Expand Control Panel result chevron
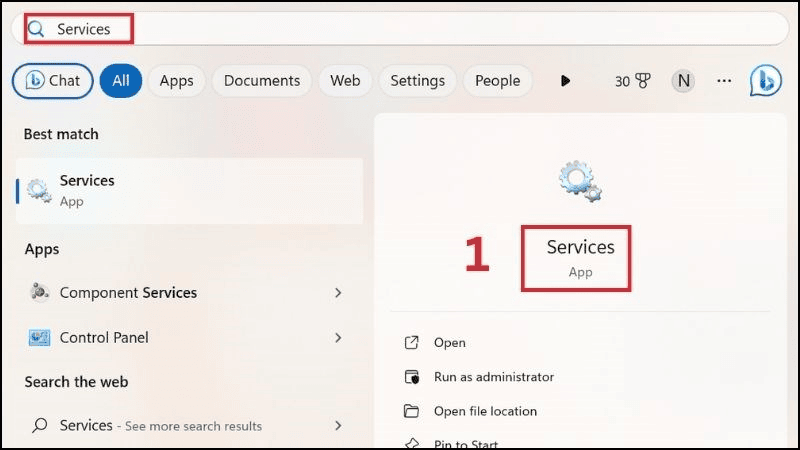Image resolution: width=800 pixels, height=450 pixels. [338, 338]
